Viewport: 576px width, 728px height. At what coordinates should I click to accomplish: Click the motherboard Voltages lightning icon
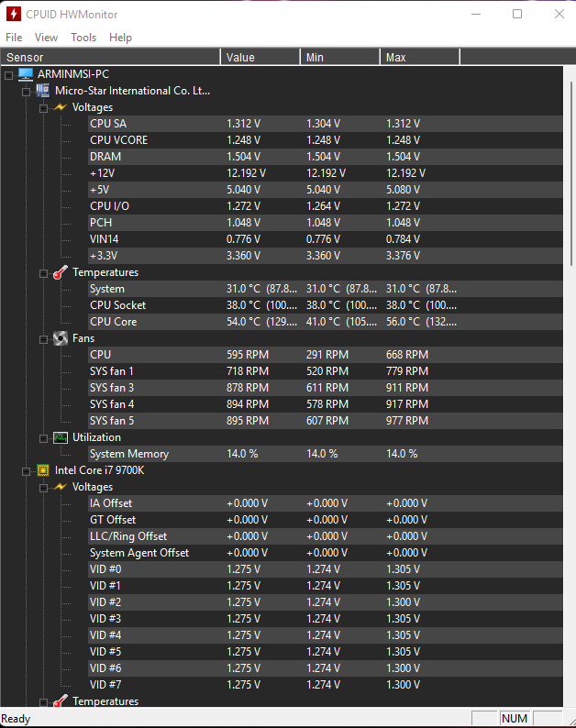point(61,107)
